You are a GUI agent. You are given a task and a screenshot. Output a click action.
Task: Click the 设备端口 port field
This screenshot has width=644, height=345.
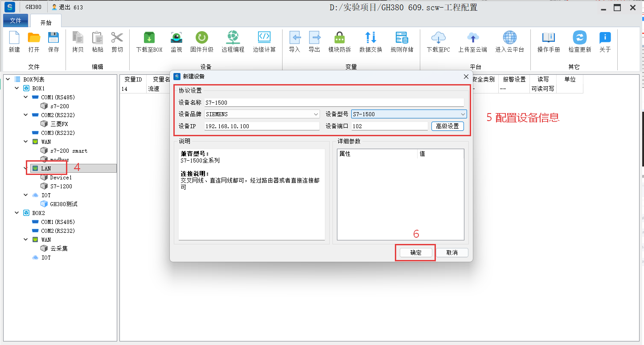click(390, 126)
